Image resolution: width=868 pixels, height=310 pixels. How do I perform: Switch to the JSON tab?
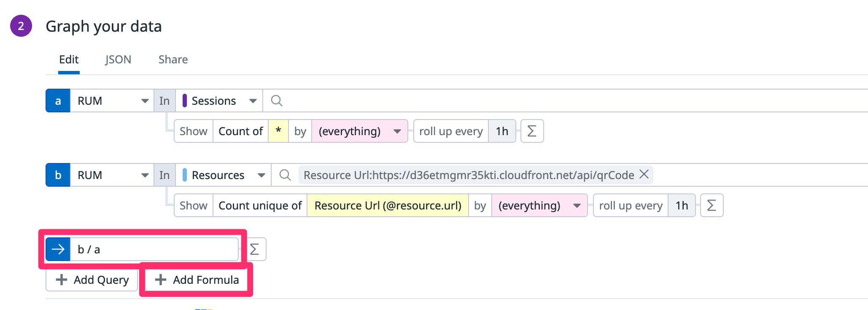(118, 60)
